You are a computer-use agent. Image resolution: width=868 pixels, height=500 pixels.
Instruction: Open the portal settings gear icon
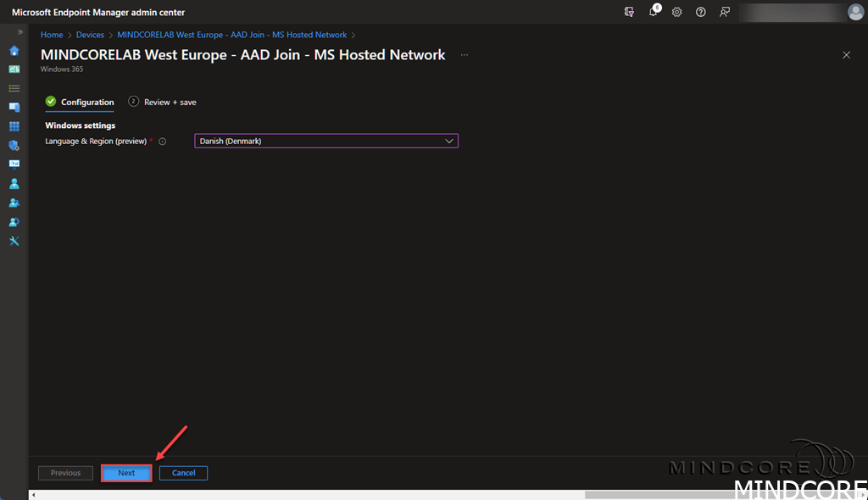pos(677,12)
